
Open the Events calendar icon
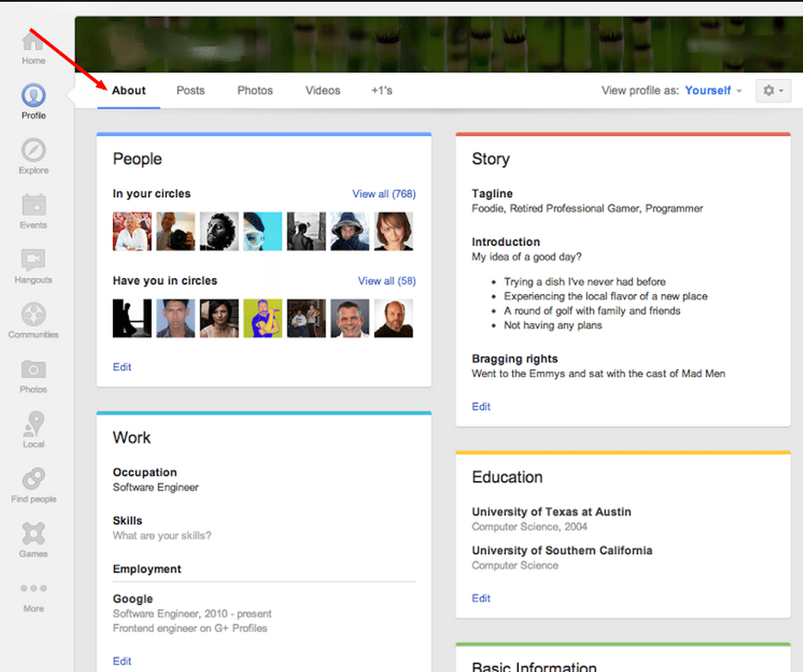(x=34, y=205)
